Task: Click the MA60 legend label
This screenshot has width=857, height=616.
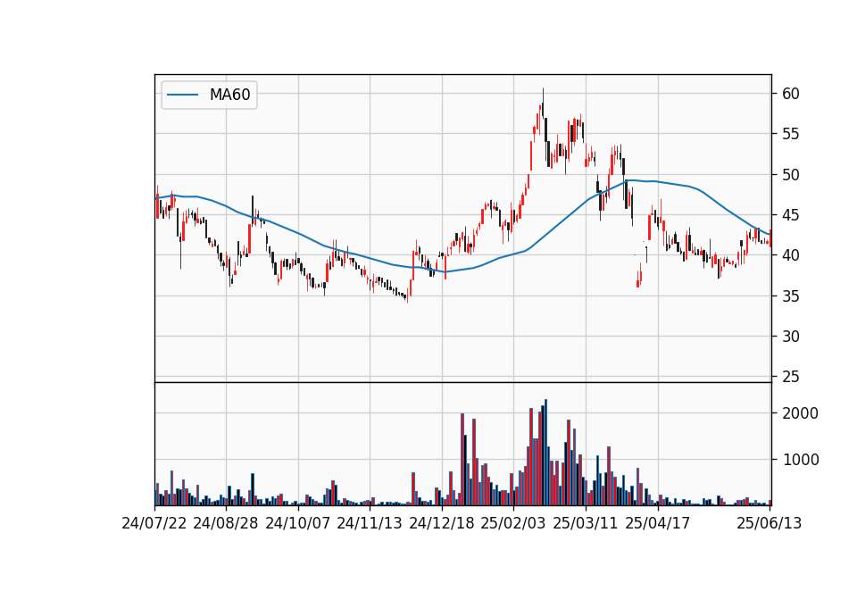Action: [x=229, y=95]
